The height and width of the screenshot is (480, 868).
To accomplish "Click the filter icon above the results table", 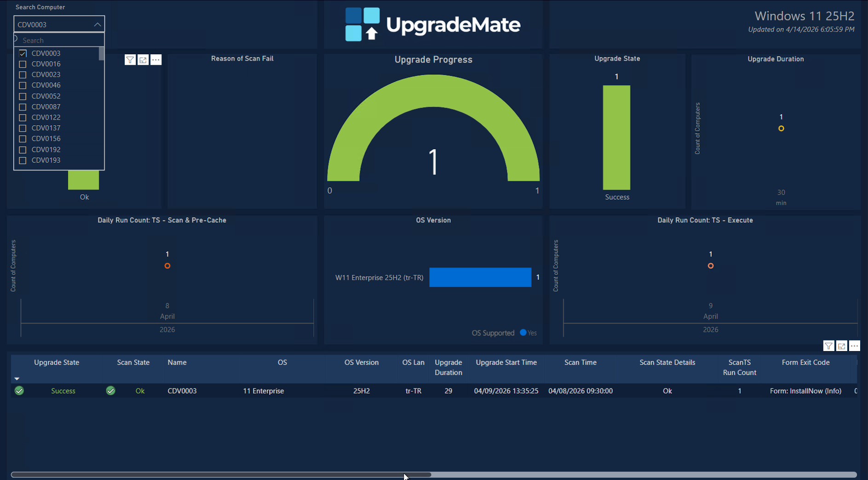I will coord(828,346).
